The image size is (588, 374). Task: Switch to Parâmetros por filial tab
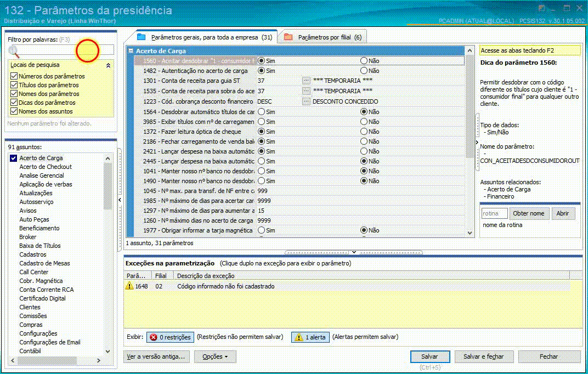324,37
